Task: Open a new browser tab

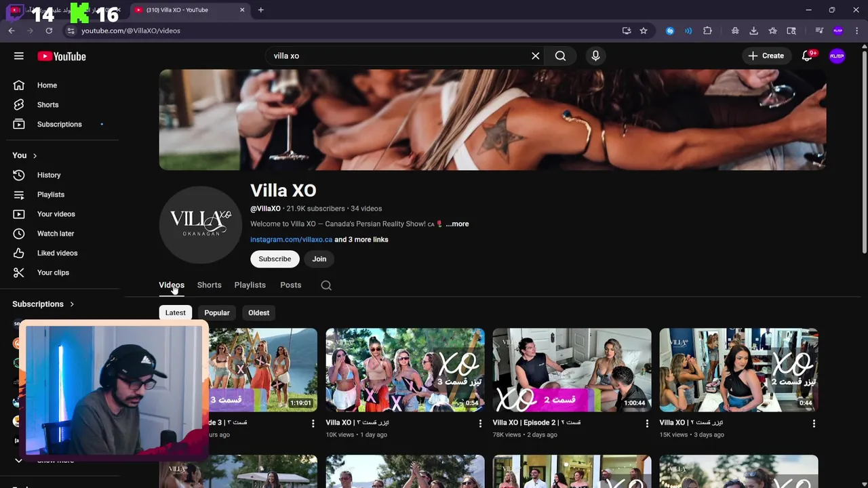Action: pos(260,9)
